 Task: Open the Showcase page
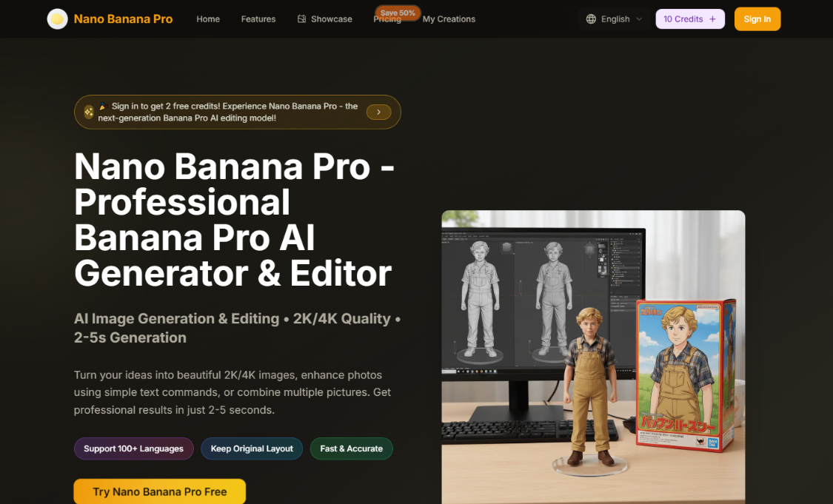pos(331,19)
